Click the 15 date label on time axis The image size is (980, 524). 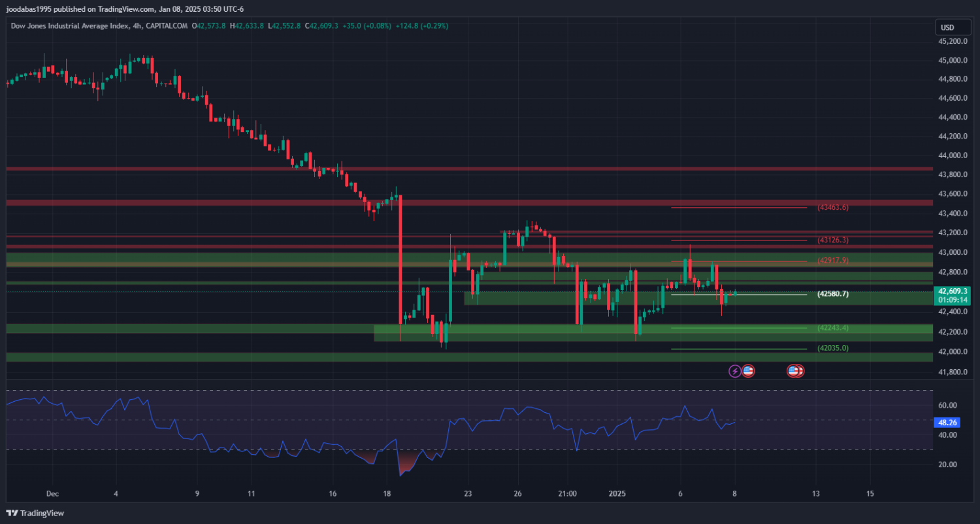(870, 493)
